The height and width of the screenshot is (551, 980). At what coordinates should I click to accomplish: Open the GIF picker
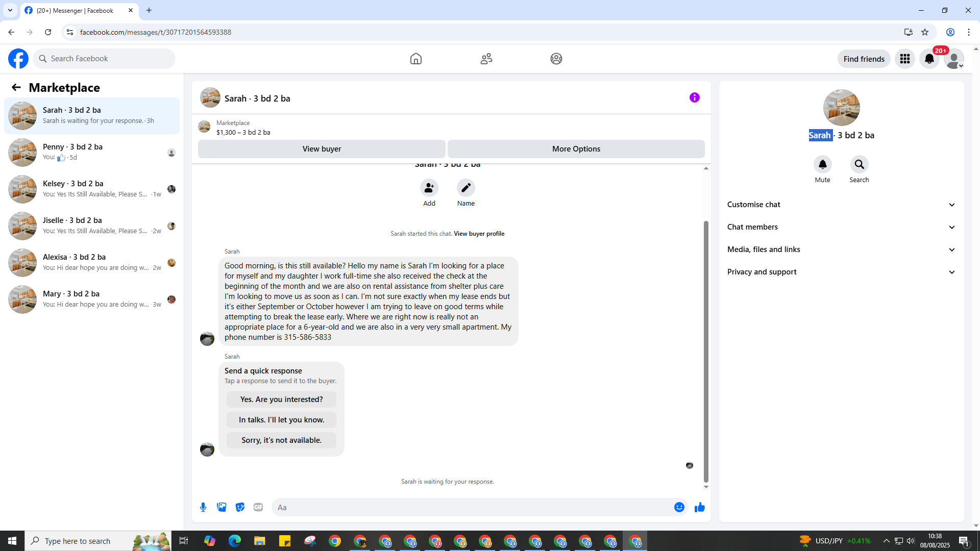point(258,507)
